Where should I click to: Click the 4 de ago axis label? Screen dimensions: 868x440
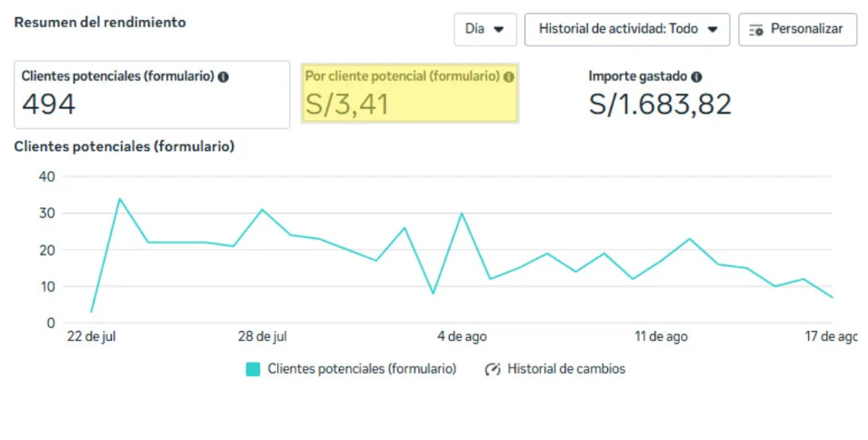(462, 336)
